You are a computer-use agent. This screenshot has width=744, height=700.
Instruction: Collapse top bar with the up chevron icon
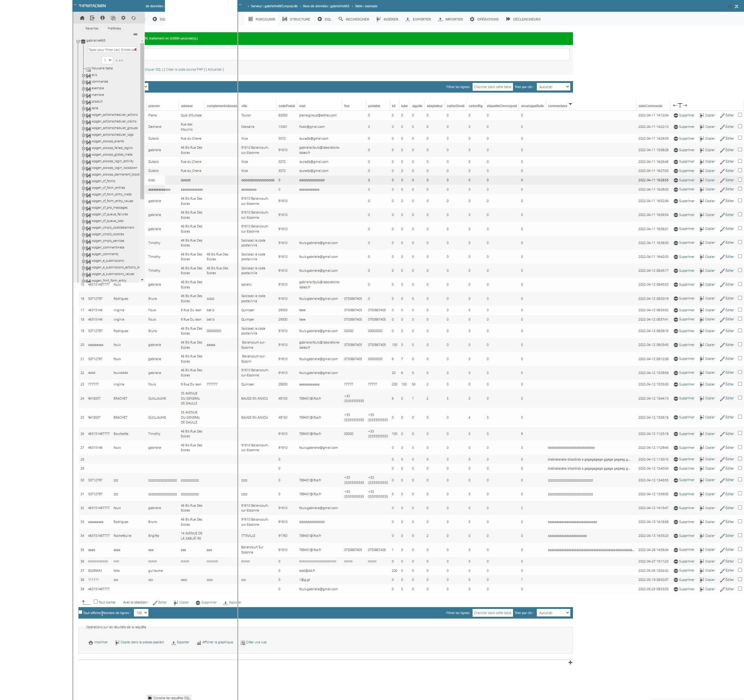pyautogui.click(x=736, y=6)
